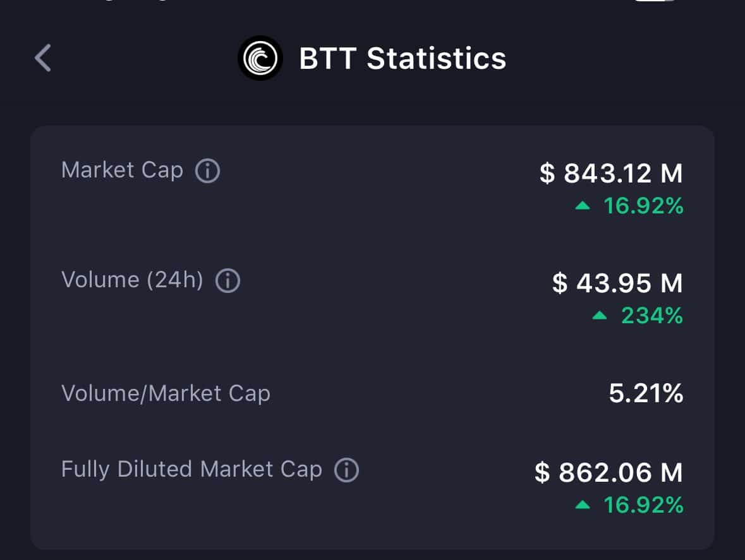Screen dimensions: 745x560
Task: Tap the Volume 234% green up arrow
Action: (x=600, y=316)
